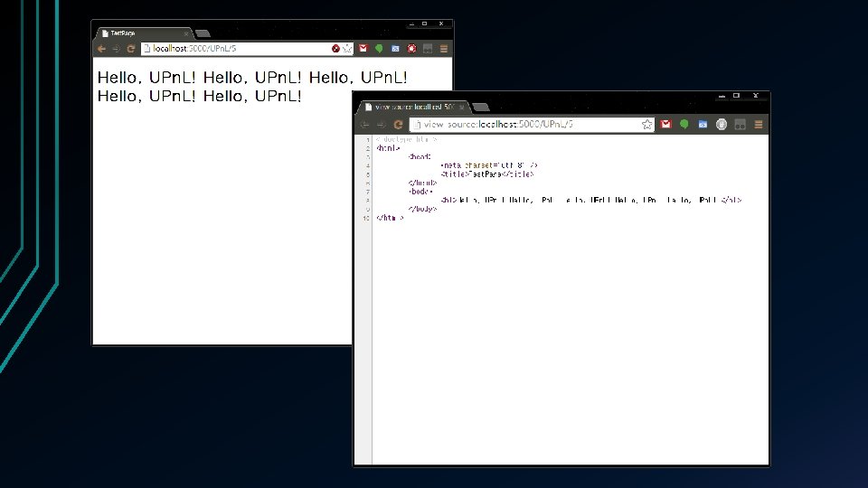Click the closing </body> tag line
This screenshot has height=488, width=868.
(422, 209)
